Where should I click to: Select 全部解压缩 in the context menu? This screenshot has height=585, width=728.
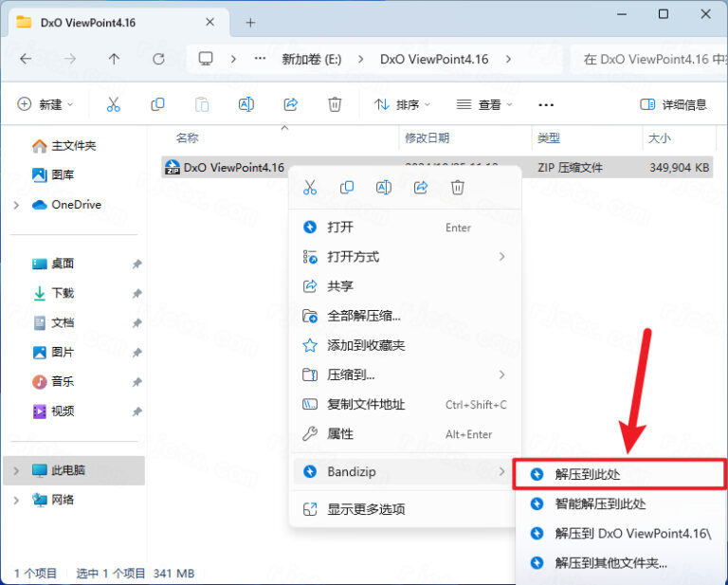(x=363, y=316)
